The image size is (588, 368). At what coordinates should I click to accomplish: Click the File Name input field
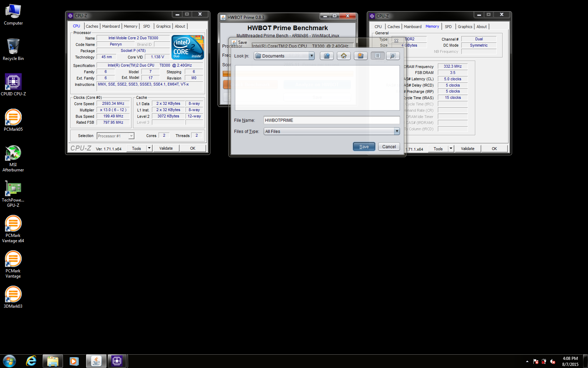pyautogui.click(x=331, y=120)
